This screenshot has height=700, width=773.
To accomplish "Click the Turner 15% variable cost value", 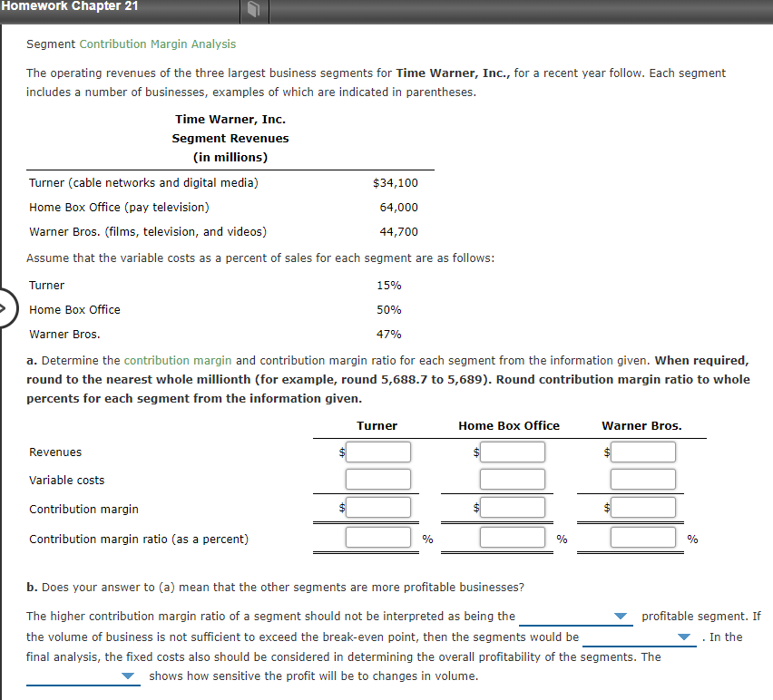I will (x=389, y=286).
